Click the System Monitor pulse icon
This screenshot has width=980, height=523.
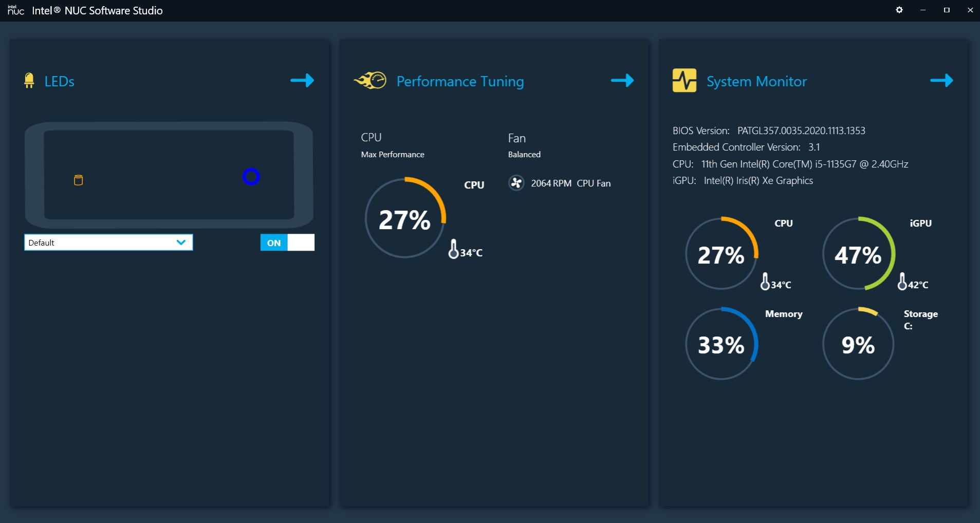click(685, 81)
